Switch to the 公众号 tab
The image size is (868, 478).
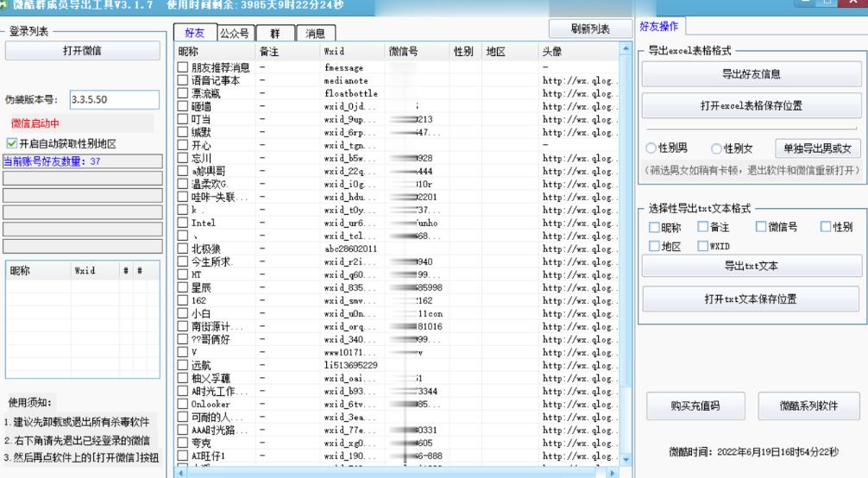click(235, 34)
